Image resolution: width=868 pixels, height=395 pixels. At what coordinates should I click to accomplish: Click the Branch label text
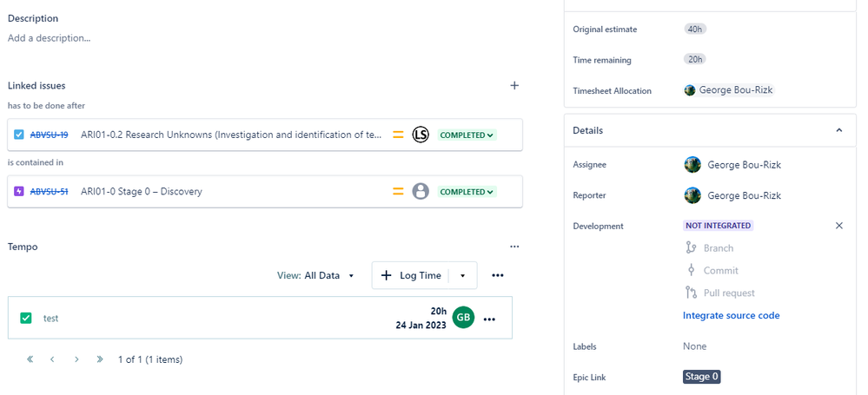pos(719,247)
